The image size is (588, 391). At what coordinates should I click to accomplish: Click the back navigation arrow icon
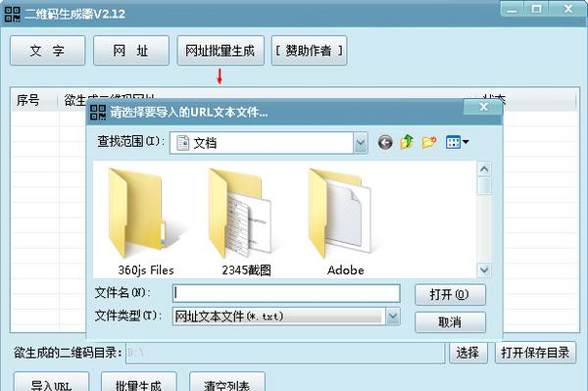point(385,142)
